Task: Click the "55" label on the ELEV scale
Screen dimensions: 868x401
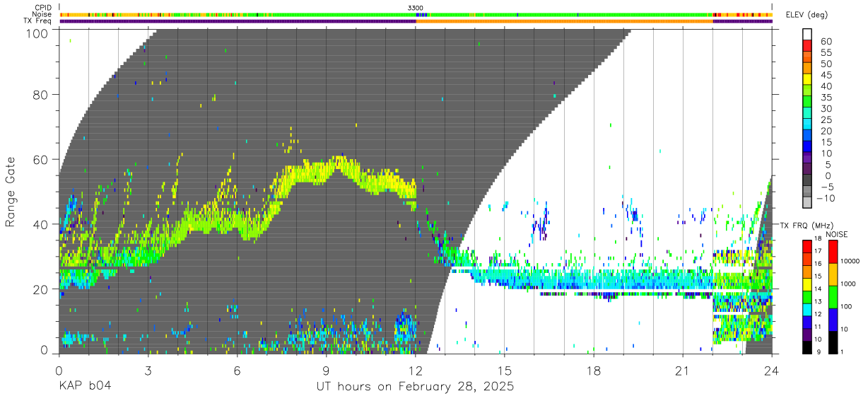Action: 827,52
